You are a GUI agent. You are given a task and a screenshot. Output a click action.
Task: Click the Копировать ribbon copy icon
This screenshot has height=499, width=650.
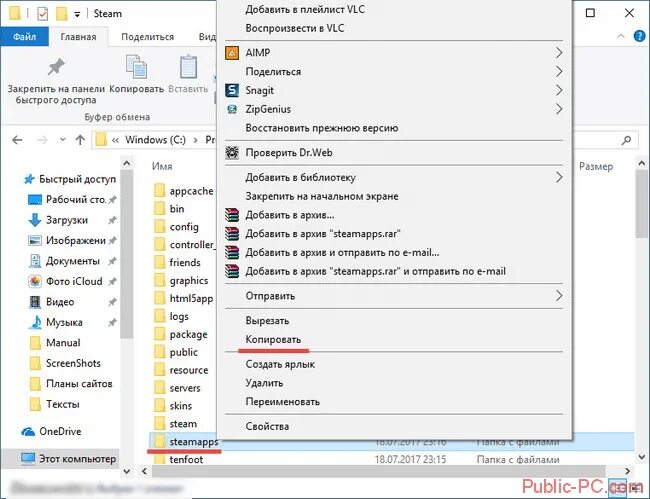click(136, 67)
